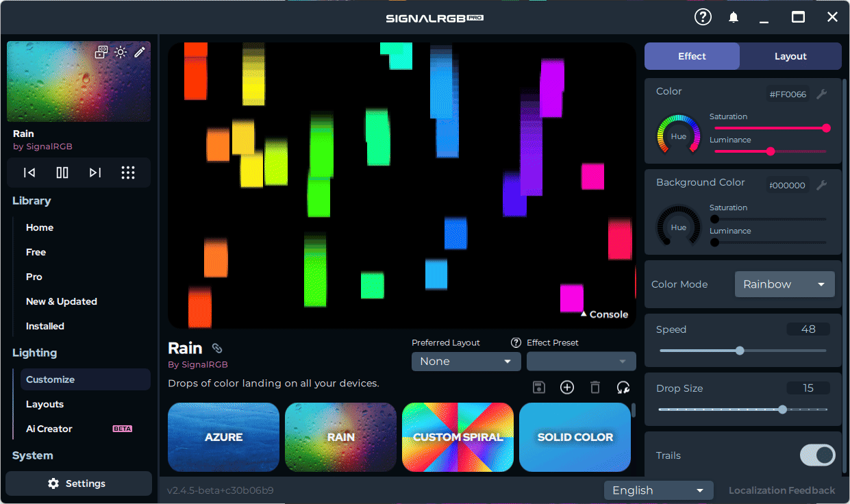Image resolution: width=850 pixels, height=504 pixels.
Task: Click the help icon beside Effect Preset
Action: tap(516, 342)
